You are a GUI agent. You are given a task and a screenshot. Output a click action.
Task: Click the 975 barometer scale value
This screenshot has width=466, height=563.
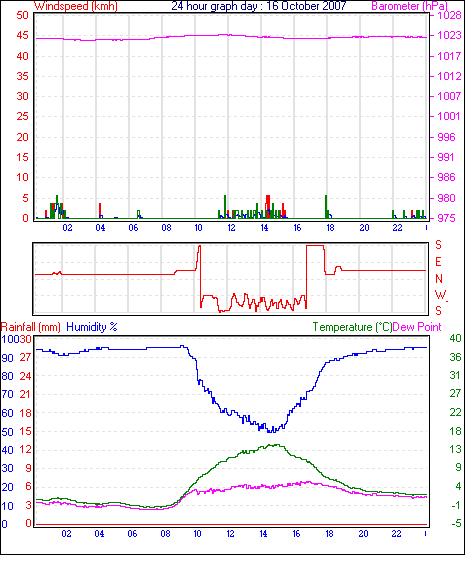click(446, 218)
